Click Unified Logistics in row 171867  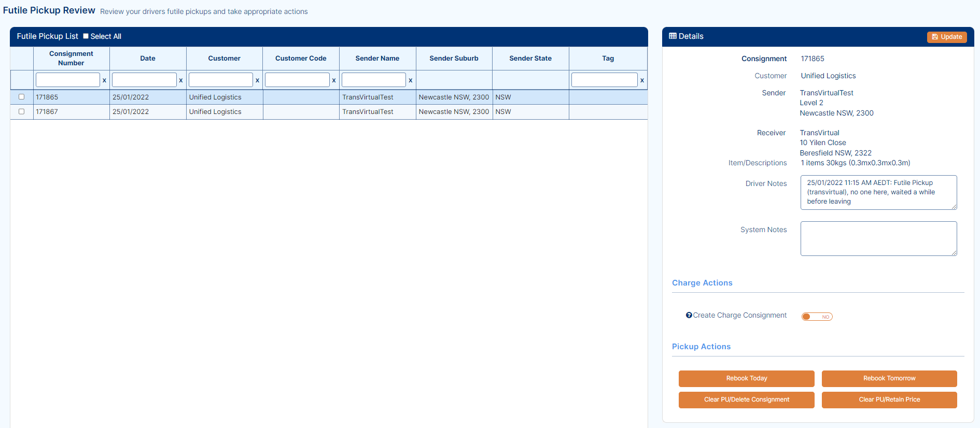pos(215,111)
